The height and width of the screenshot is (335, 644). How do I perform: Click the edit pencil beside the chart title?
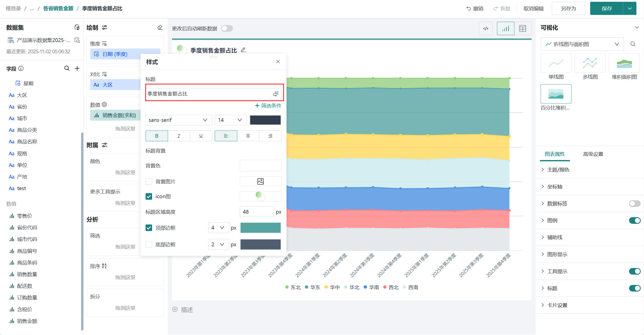click(243, 50)
